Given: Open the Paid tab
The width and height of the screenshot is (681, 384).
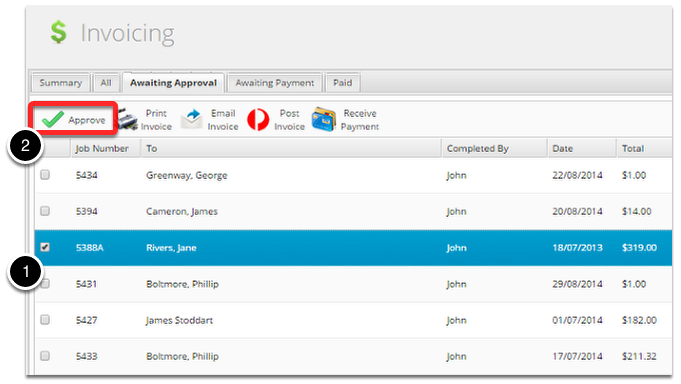Looking at the screenshot, I should coord(342,83).
